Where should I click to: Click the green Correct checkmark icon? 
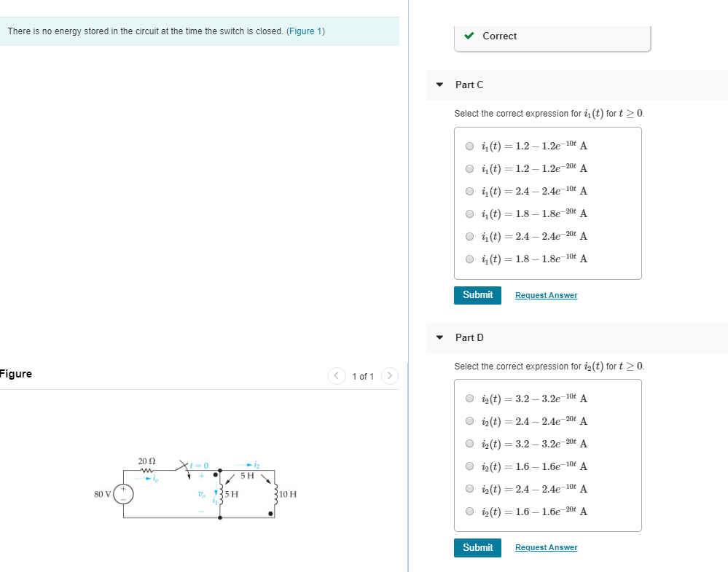(469, 35)
